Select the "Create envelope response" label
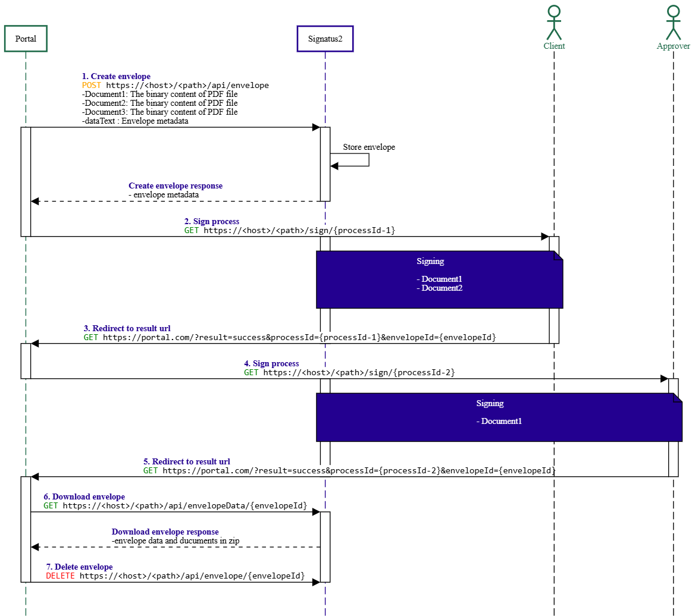The width and height of the screenshot is (695, 616). (176, 186)
